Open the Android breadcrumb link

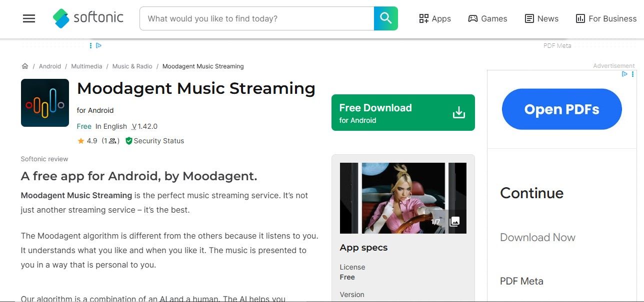click(x=50, y=66)
